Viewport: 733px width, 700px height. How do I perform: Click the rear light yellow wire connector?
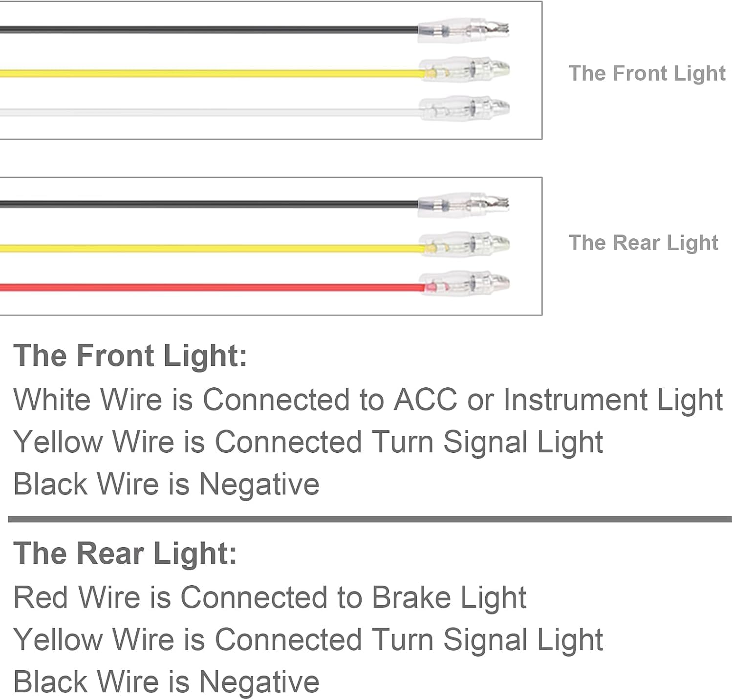tap(464, 245)
